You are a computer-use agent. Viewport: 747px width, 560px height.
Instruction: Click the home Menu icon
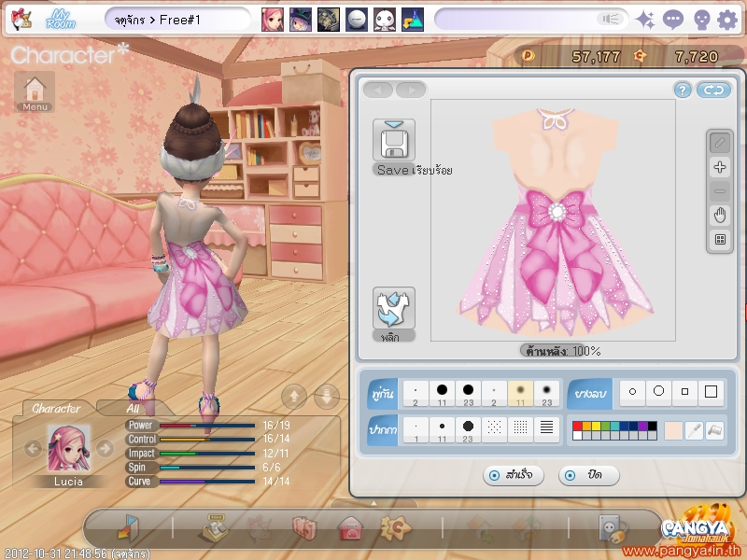point(35,91)
